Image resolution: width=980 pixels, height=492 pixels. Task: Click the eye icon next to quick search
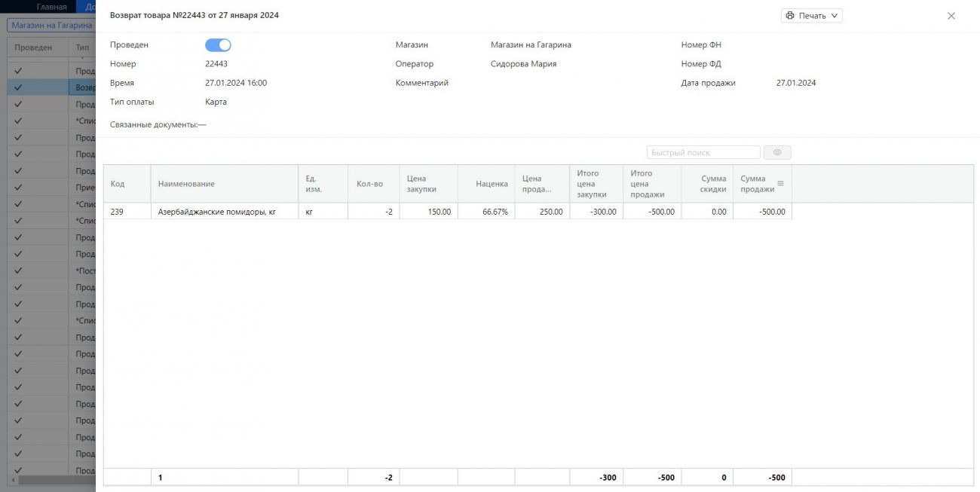[x=777, y=153]
